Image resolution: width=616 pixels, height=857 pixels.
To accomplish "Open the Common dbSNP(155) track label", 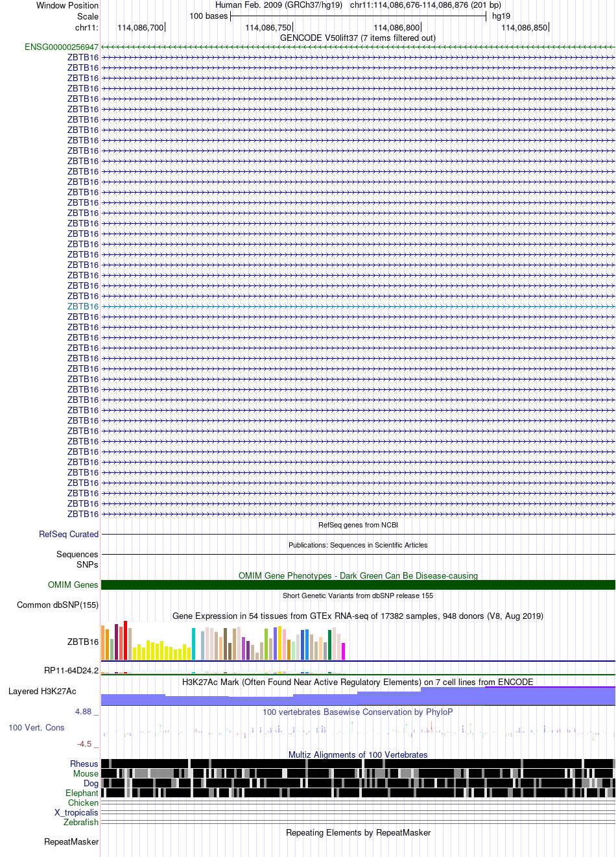I will (x=58, y=605).
